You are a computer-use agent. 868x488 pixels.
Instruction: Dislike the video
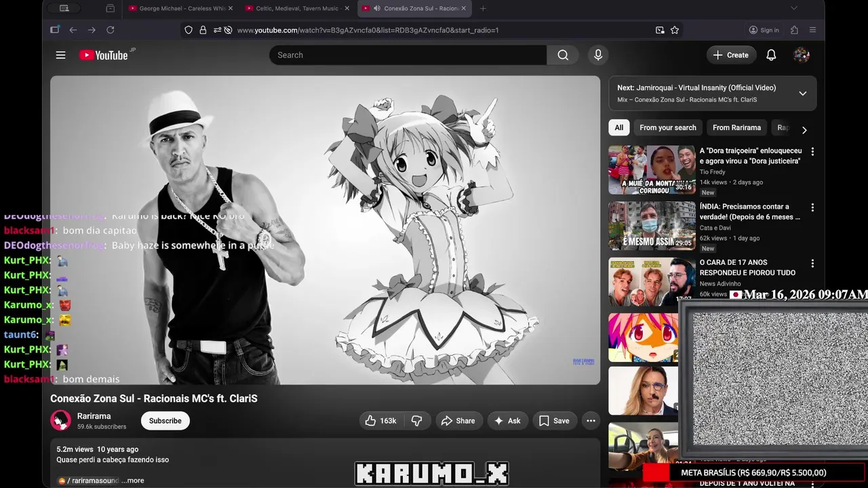tap(417, 421)
